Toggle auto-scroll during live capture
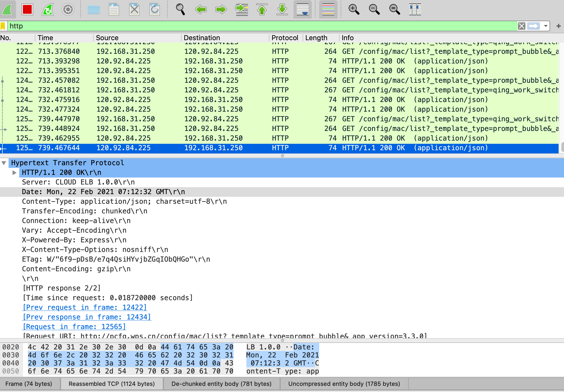This screenshot has width=564, height=392. [x=302, y=10]
